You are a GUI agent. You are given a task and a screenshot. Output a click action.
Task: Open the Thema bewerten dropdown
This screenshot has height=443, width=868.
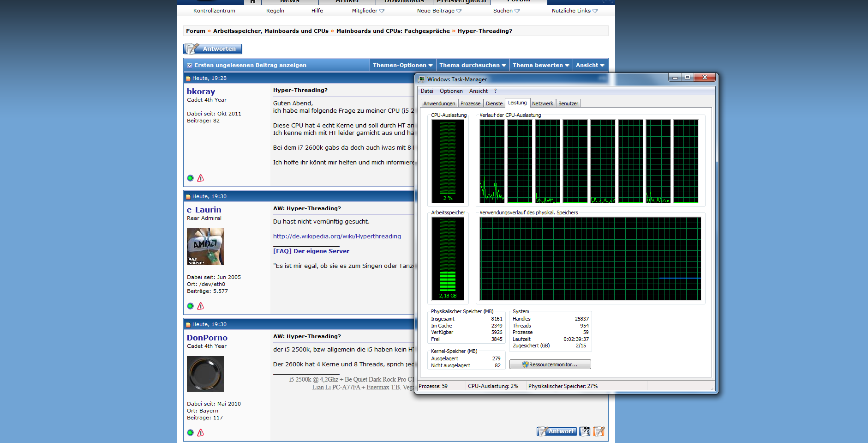coord(541,65)
